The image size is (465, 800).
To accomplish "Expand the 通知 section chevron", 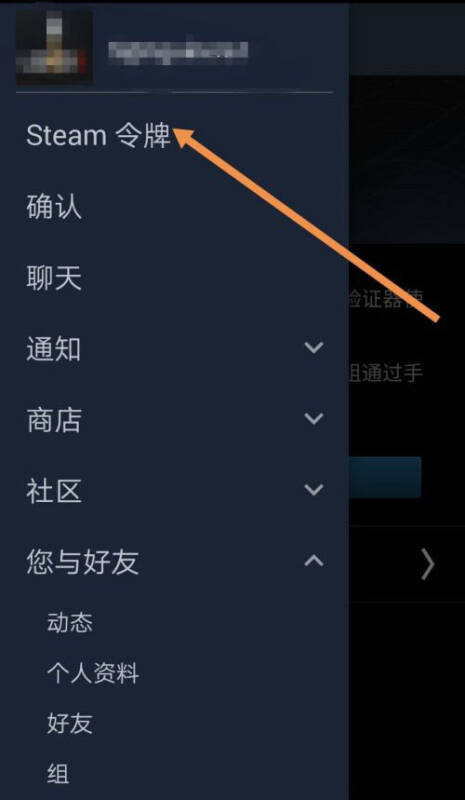I will pos(314,348).
